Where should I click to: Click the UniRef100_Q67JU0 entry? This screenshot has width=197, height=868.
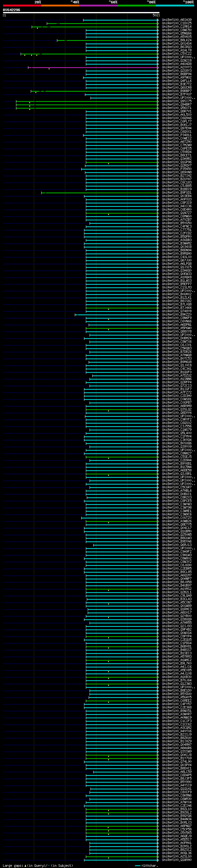176,260
